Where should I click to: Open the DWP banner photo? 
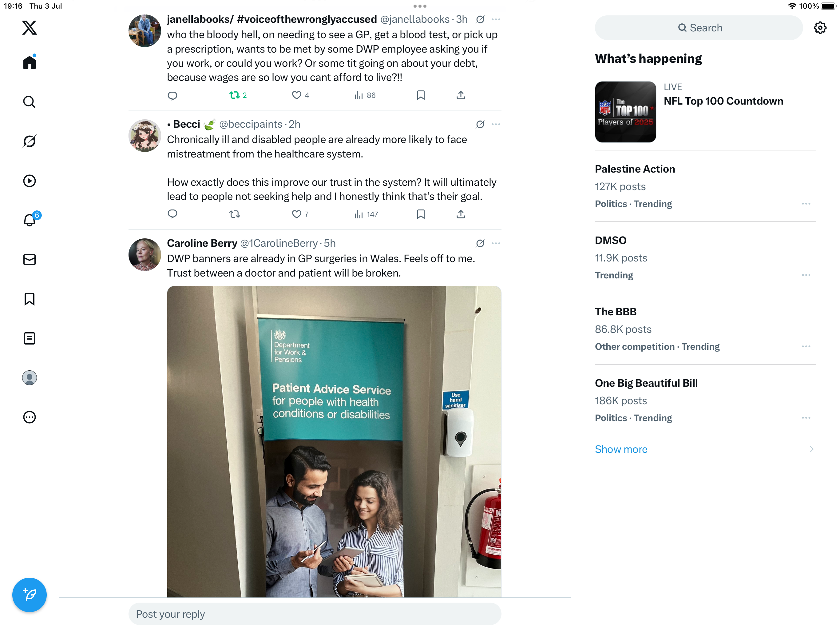[334, 441]
